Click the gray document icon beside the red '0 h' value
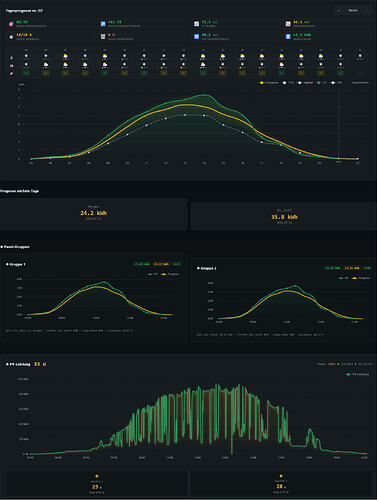This screenshot has height=500, width=377. (x=103, y=36)
